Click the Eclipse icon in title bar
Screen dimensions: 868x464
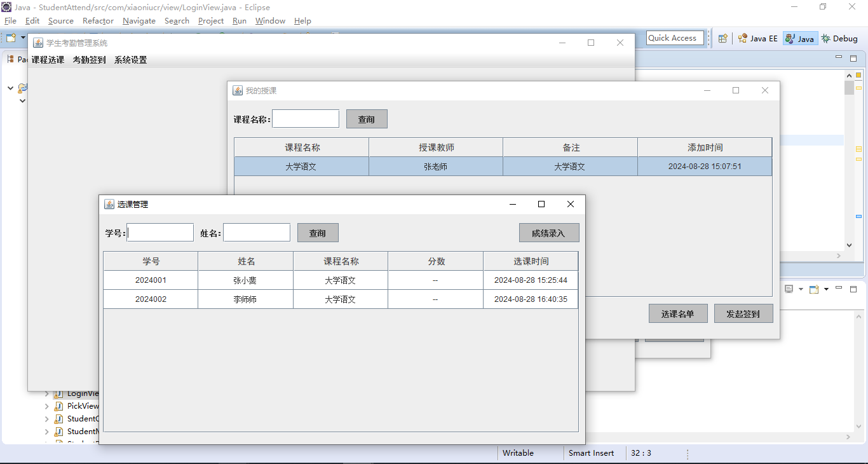6,7
